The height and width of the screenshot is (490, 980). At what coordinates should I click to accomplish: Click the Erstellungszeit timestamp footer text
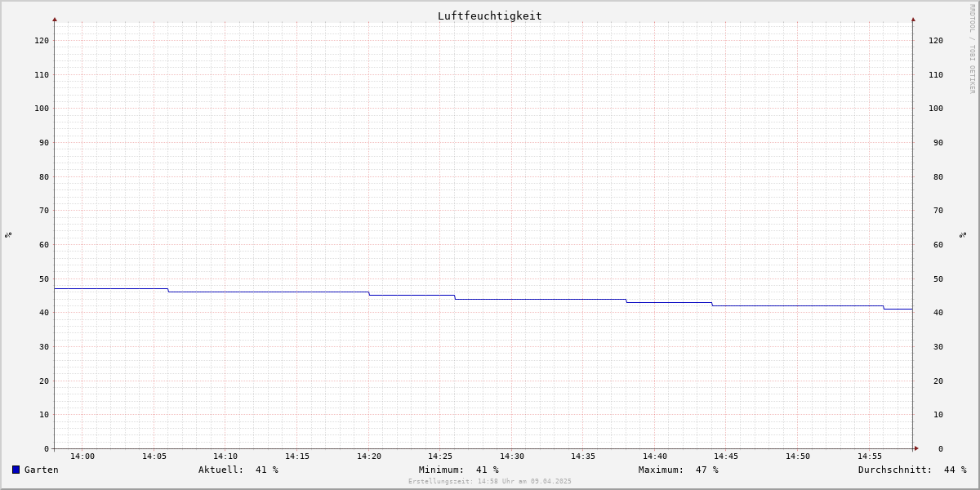pos(490,481)
